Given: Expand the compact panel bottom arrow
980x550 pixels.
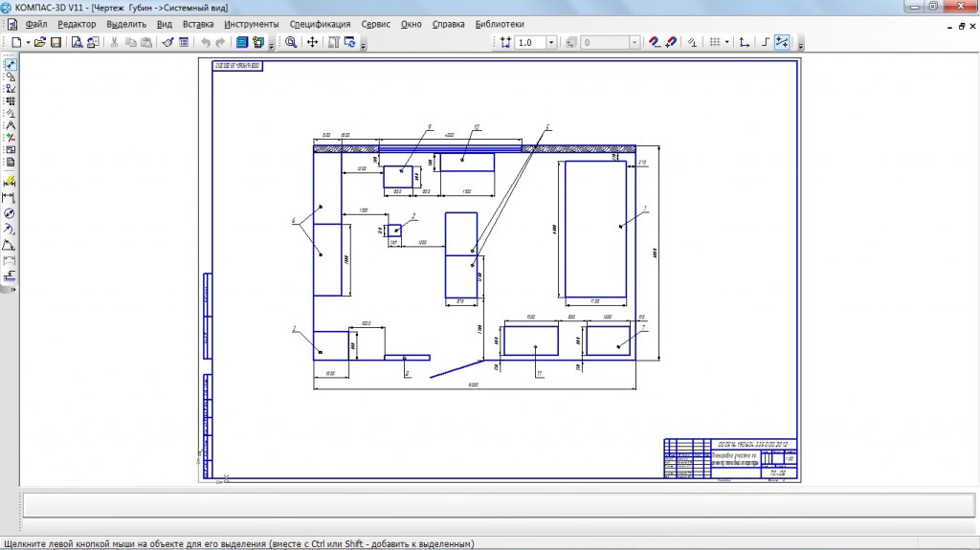Looking at the screenshot, I should pyautogui.click(x=13, y=290).
